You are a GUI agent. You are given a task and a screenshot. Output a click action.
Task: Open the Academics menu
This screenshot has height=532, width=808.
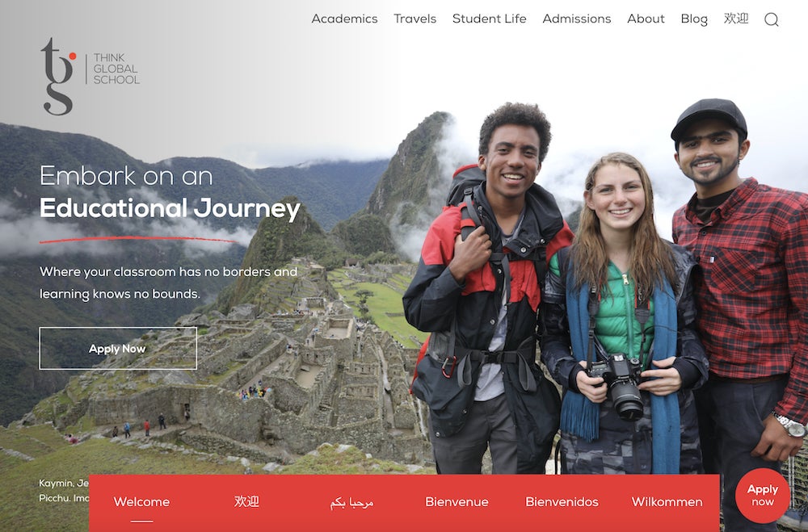click(344, 19)
